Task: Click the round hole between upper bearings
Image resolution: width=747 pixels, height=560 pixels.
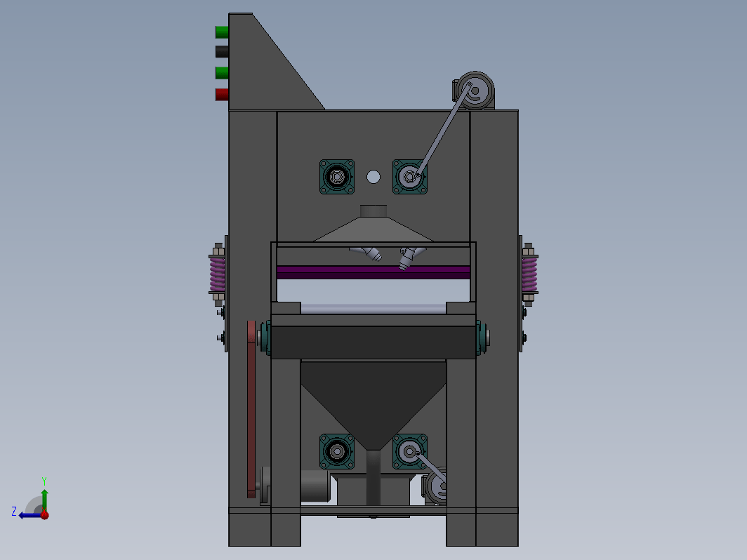Action: 373,177
